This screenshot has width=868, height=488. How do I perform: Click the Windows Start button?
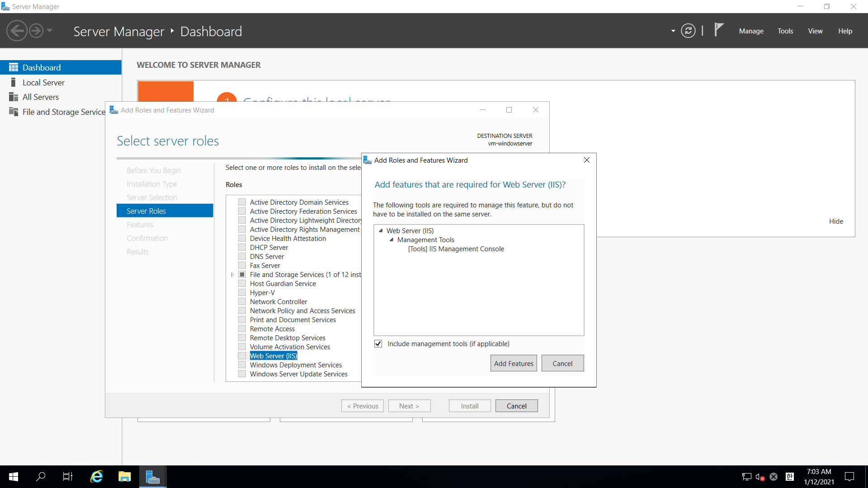14,477
